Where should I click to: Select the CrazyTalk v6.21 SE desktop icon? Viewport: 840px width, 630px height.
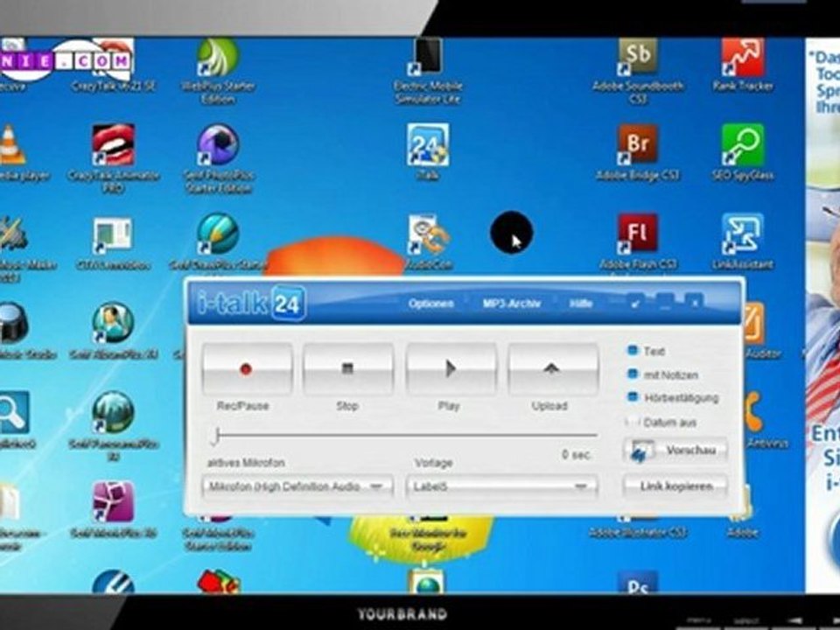pos(113,66)
